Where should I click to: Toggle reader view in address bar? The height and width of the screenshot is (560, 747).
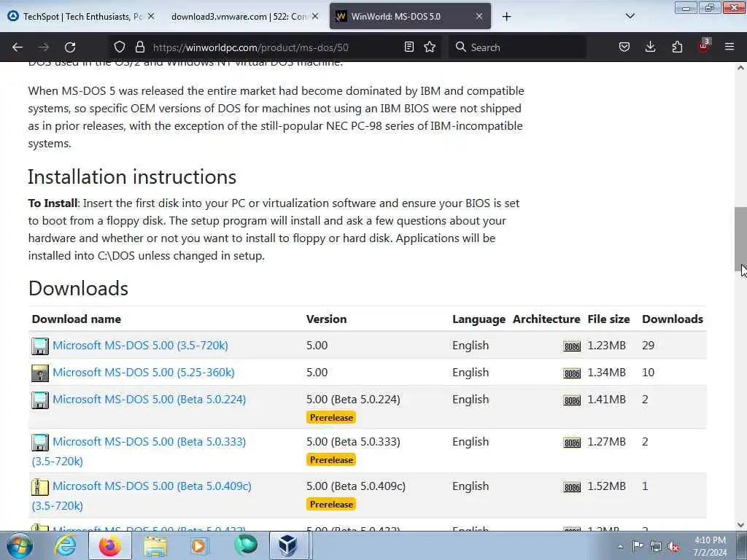(409, 47)
